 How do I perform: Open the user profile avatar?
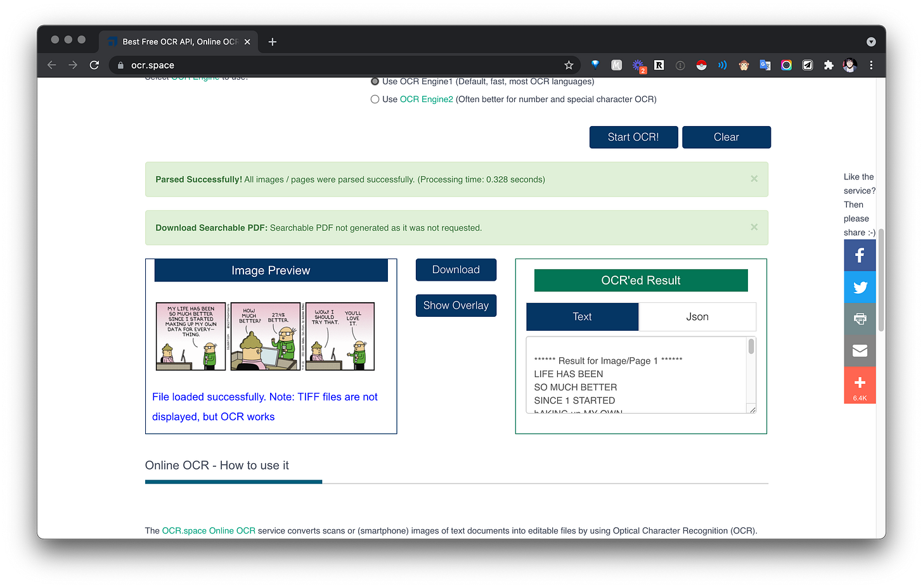(x=850, y=65)
